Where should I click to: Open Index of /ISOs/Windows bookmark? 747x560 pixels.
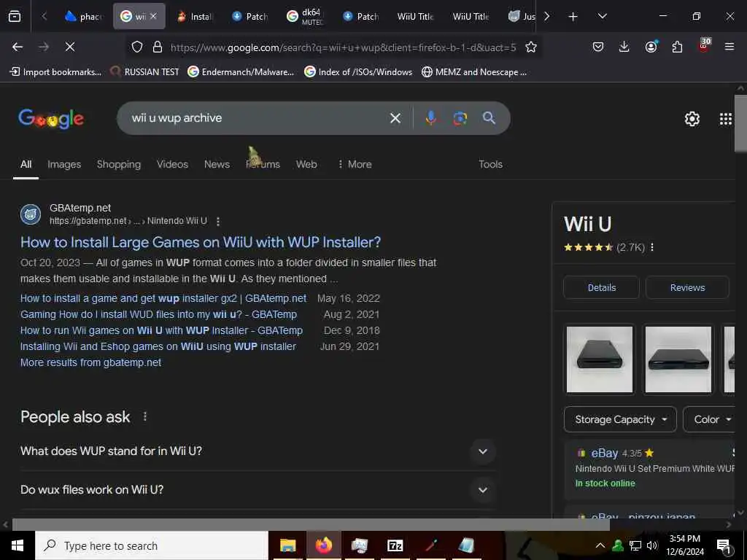(x=358, y=72)
